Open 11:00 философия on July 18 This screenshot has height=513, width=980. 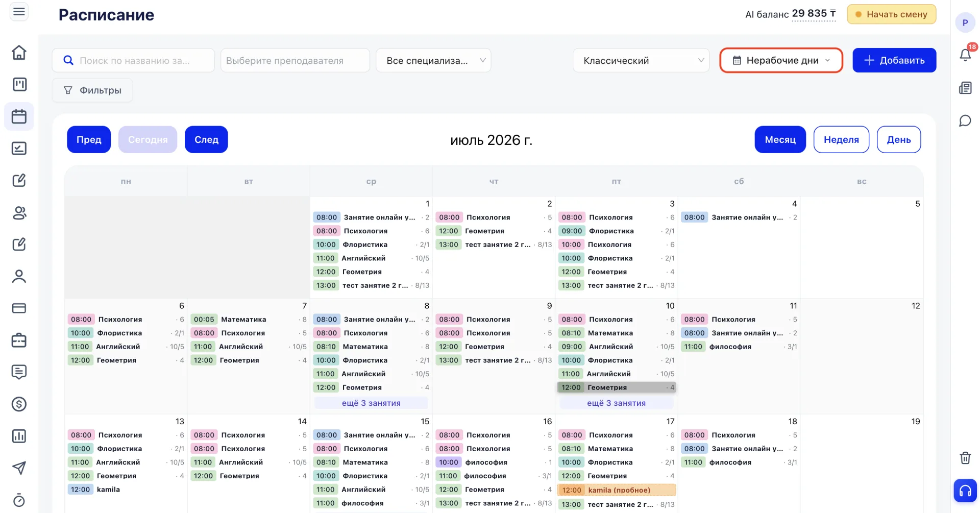tap(739, 462)
